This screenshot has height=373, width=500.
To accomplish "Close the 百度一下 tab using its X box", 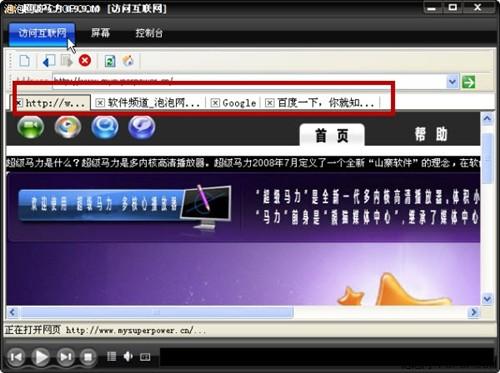I will 269,103.
